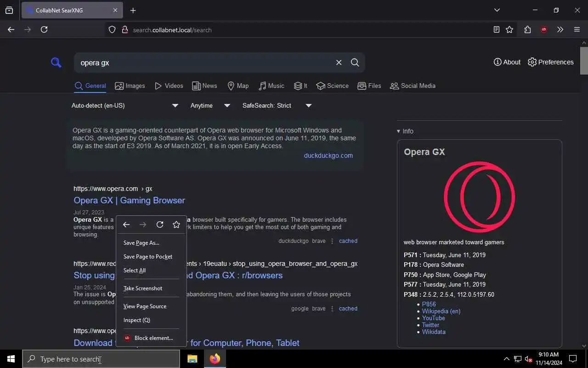Open a new tab with plus button
The height and width of the screenshot is (368, 588).
pyautogui.click(x=133, y=10)
